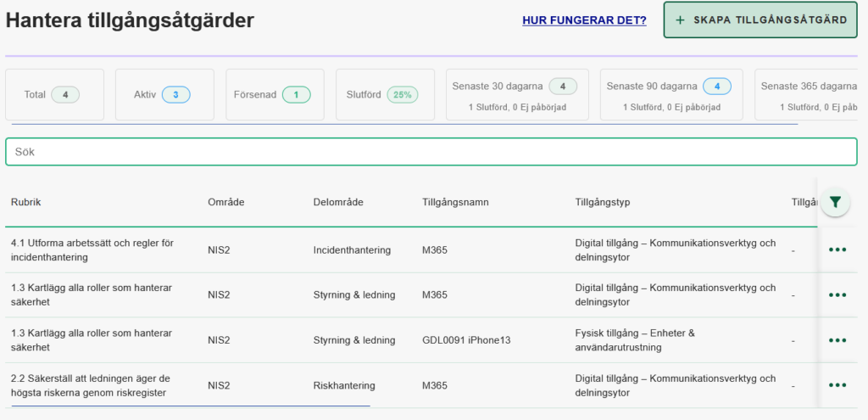Click Skapa tillgångsåtgärd button
Image resolution: width=868 pixels, height=420 pixels.
click(x=759, y=20)
